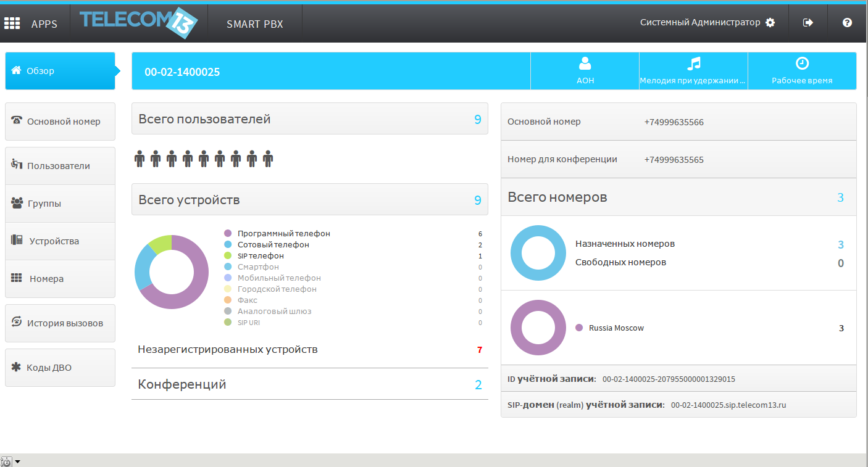The image size is (868, 467).
Task: Click Системный Администратор user name
Action: (x=700, y=23)
